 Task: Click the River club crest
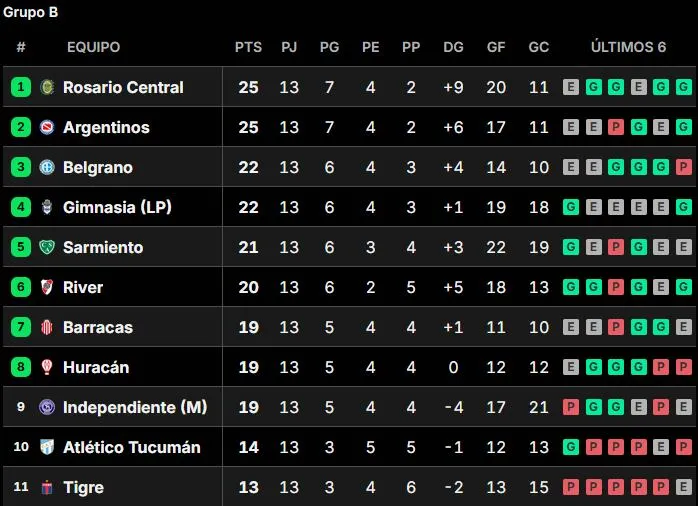pyautogui.click(x=47, y=287)
